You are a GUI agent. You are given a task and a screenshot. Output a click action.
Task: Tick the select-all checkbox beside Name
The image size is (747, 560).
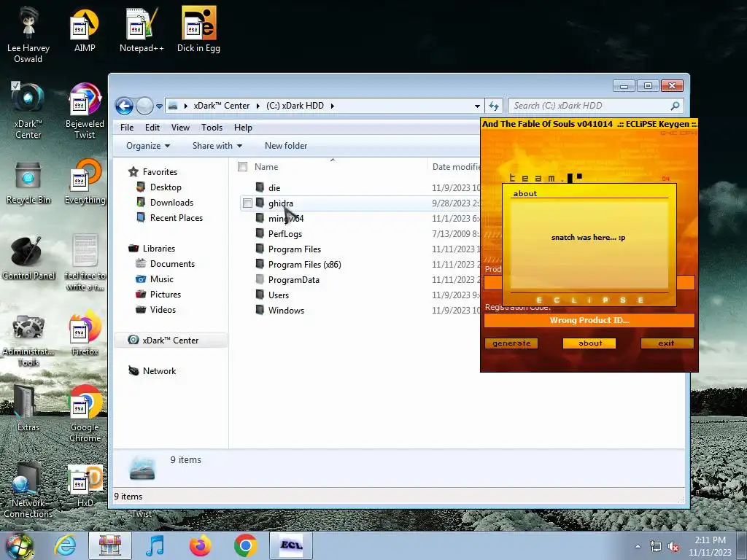[x=242, y=167]
